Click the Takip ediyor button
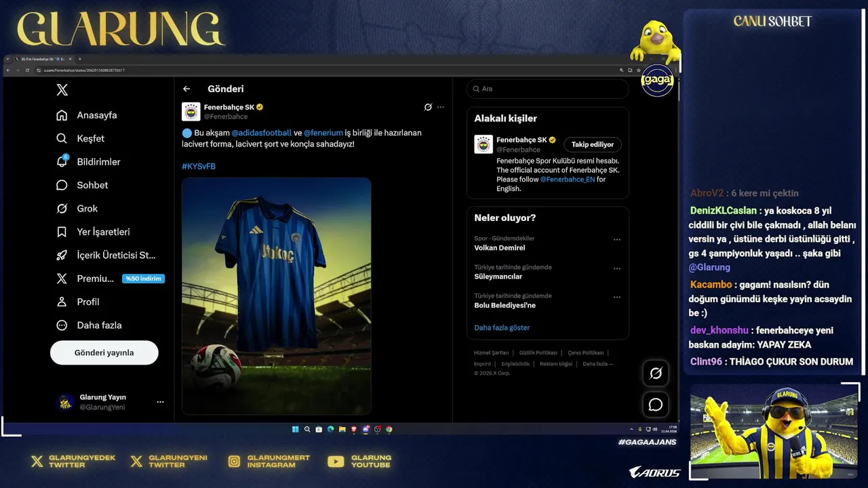 pos(593,144)
